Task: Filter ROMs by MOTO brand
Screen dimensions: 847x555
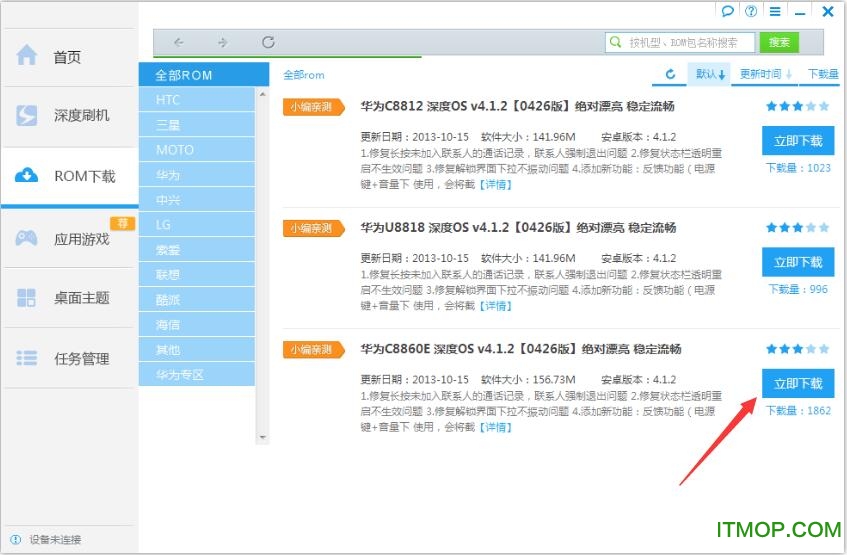Action: 197,150
